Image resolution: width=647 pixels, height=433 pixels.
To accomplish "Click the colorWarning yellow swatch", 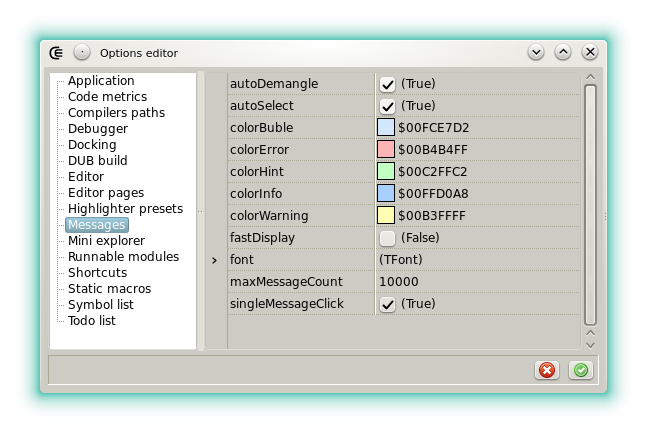I will click(386, 216).
